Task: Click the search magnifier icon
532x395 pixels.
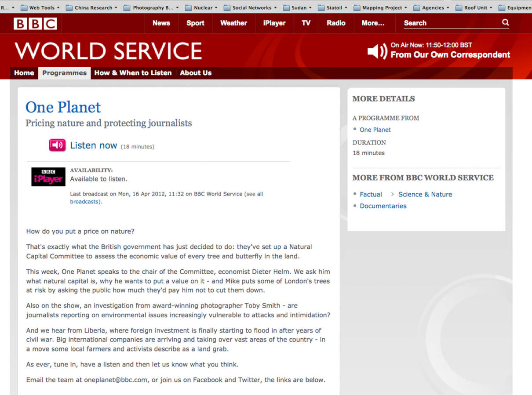Action: 505,22
